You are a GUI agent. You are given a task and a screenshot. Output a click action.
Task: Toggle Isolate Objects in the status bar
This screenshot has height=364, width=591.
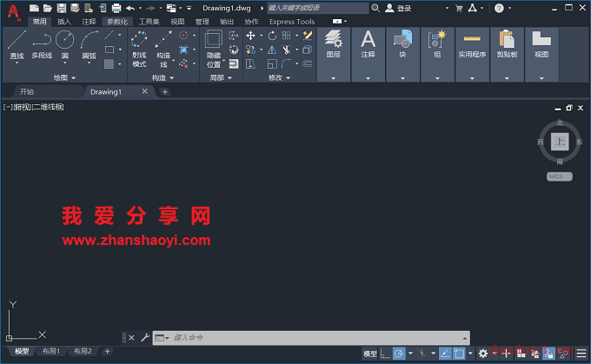coord(563,354)
